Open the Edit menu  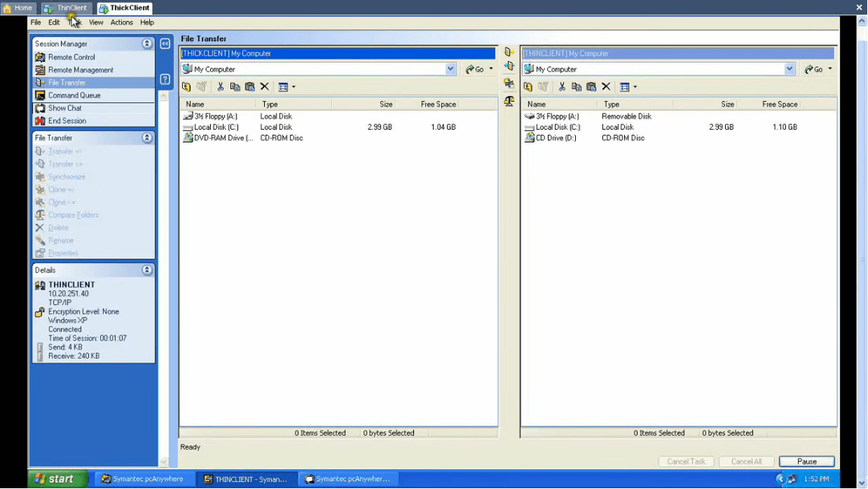click(53, 23)
